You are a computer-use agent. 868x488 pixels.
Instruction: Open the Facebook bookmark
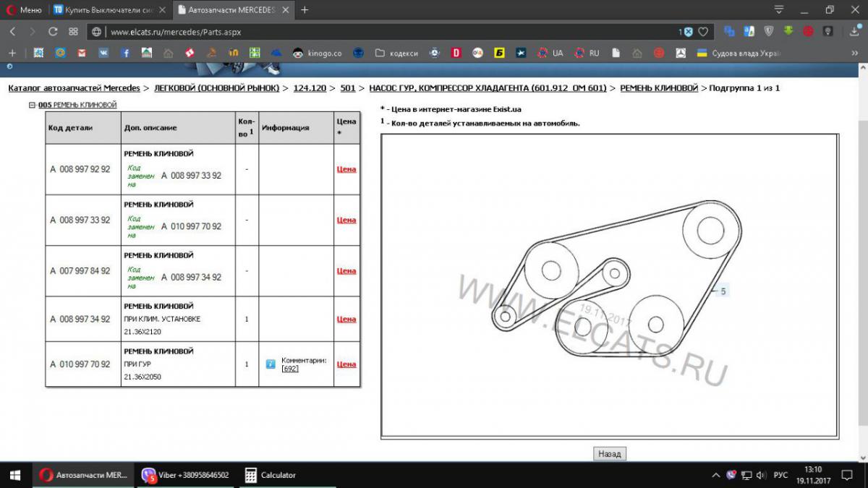tap(125, 53)
